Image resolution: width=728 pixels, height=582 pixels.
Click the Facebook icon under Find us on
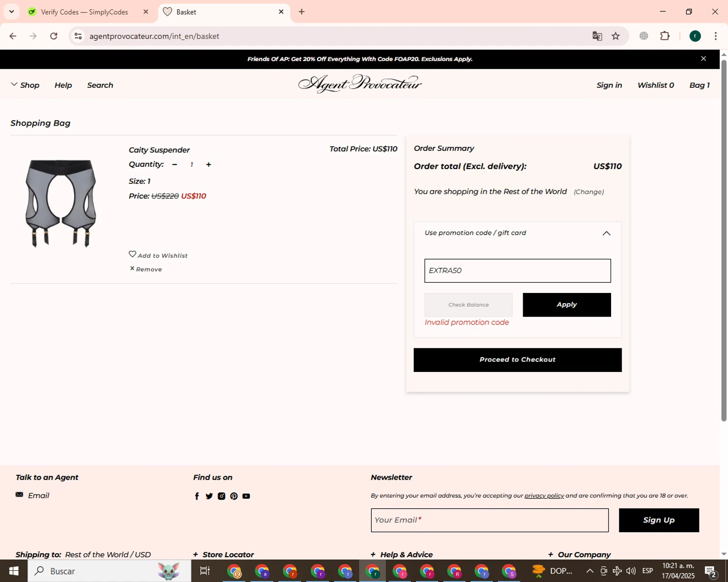pyautogui.click(x=197, y=496)
